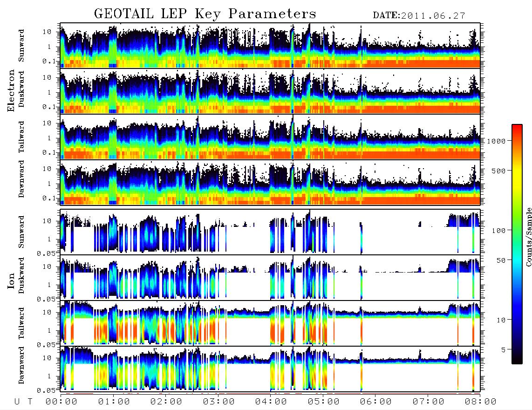Select the Electron "Tailward" panel label
The image size is (532, 410).
21,137
